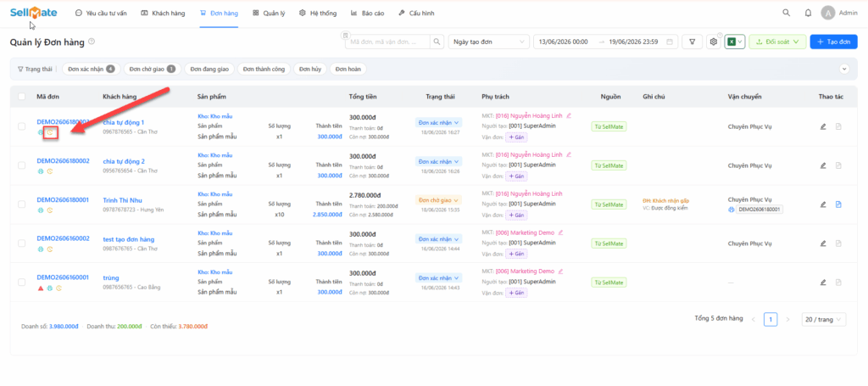Edit order in chia tự động 2 row
Image resolution: width=868 pixels, height=386 pixels.
[x=823, y=165]
